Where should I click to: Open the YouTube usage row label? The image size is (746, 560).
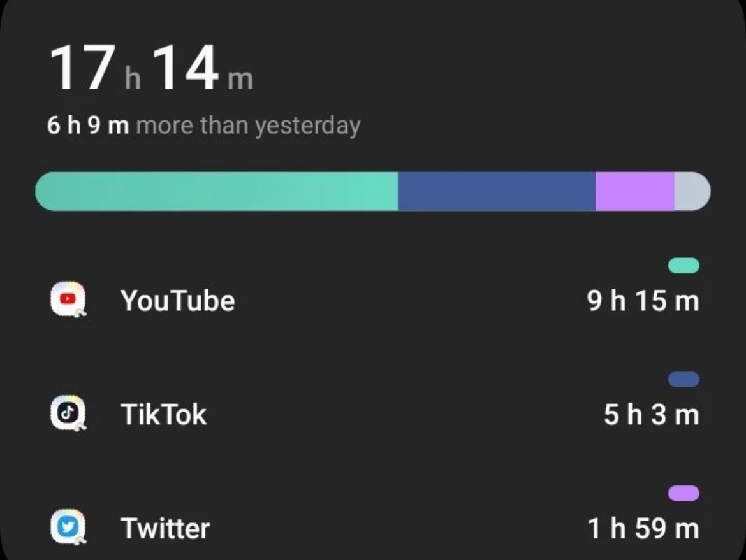[177, 301]
